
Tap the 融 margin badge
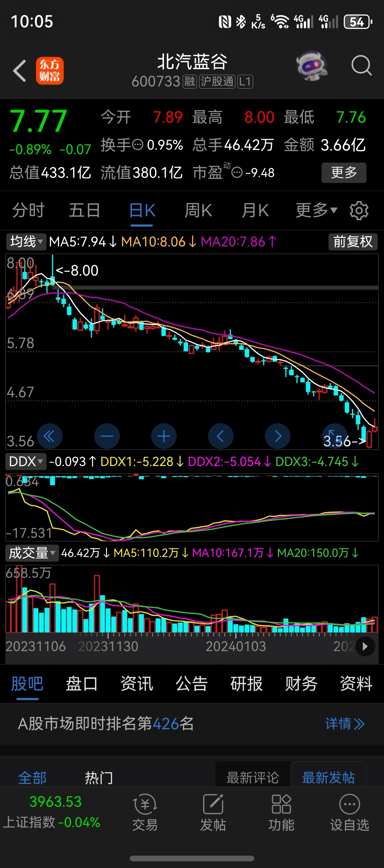pyautogui.click(x=190, y=81)
